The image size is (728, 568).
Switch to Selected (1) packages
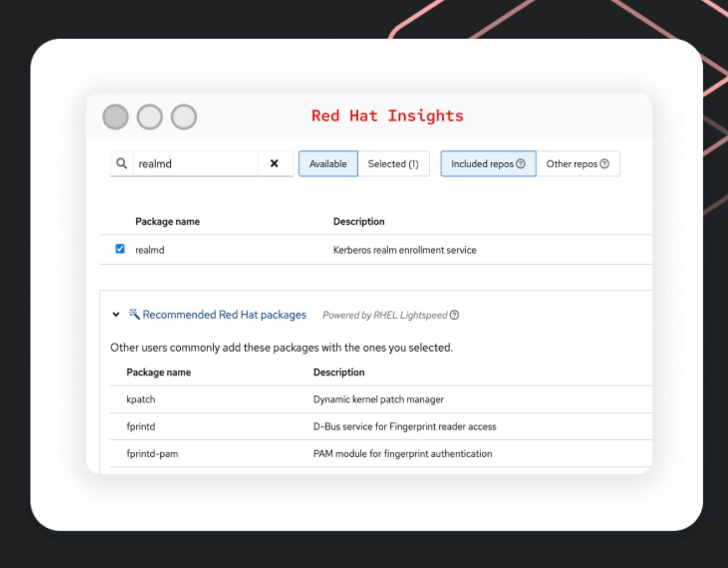(393, 164)
